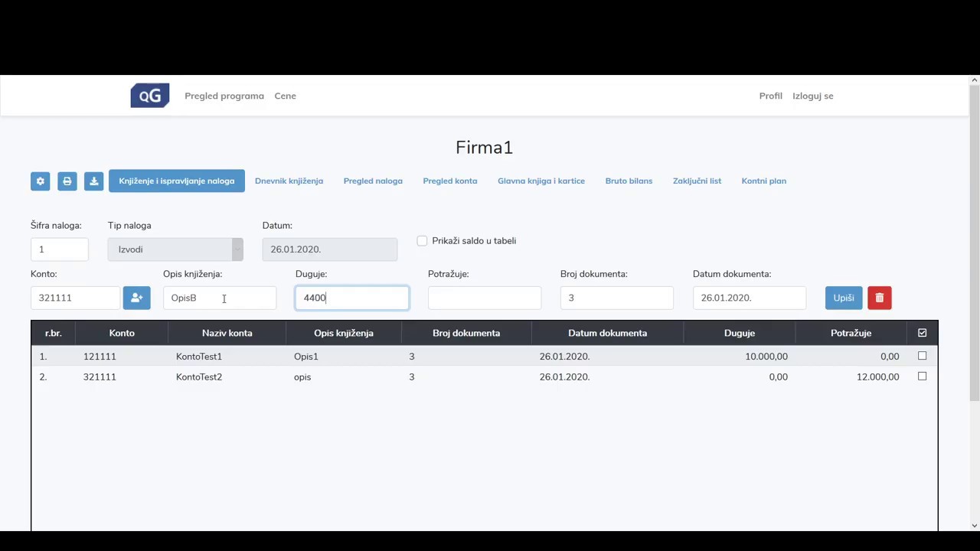This screenshot has height=551, width=980.
Task: Click the Opis knjiženja input field
Action: click(x=220, y=298)
